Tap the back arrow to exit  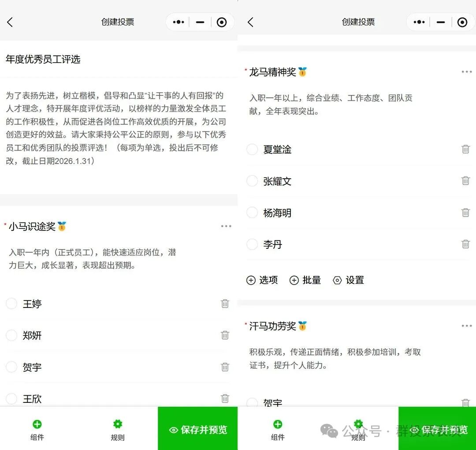tap(10, 22)
